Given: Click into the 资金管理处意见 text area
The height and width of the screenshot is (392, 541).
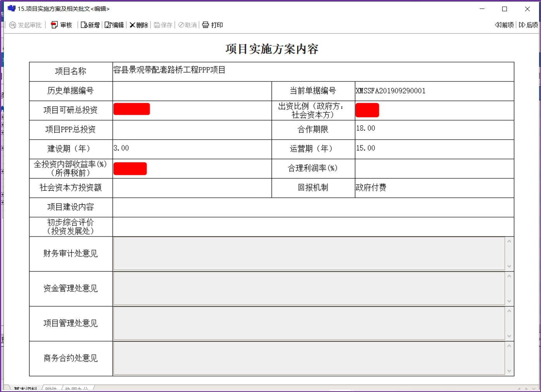Looking at the screenshot, I should point(309,288).
